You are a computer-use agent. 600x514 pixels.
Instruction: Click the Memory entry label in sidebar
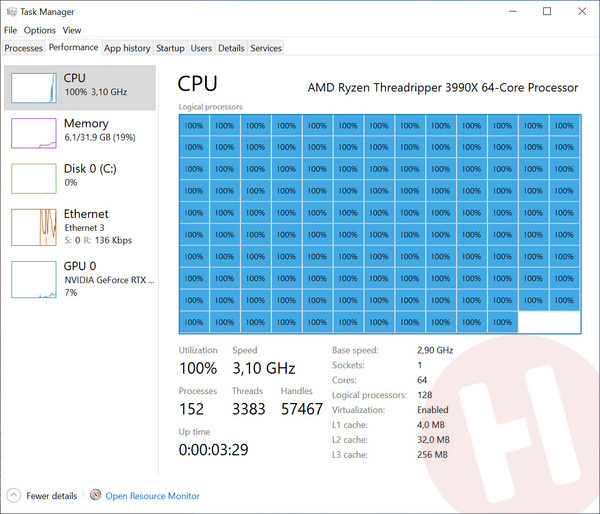click(x=86, y=124)
